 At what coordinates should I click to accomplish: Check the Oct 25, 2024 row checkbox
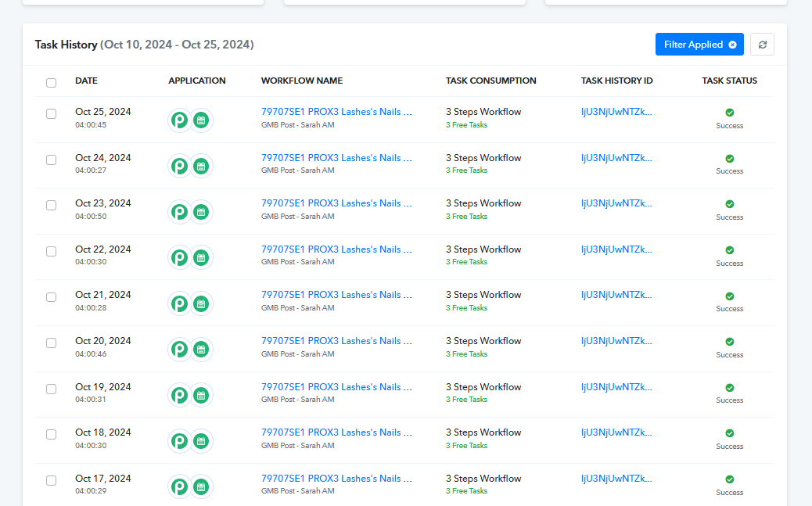coord(52,114)
